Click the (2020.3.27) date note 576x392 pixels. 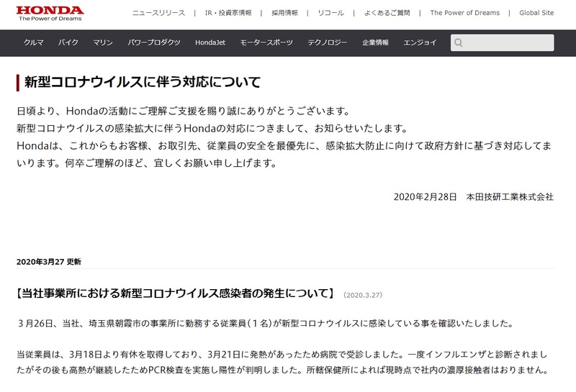(363, 295)
